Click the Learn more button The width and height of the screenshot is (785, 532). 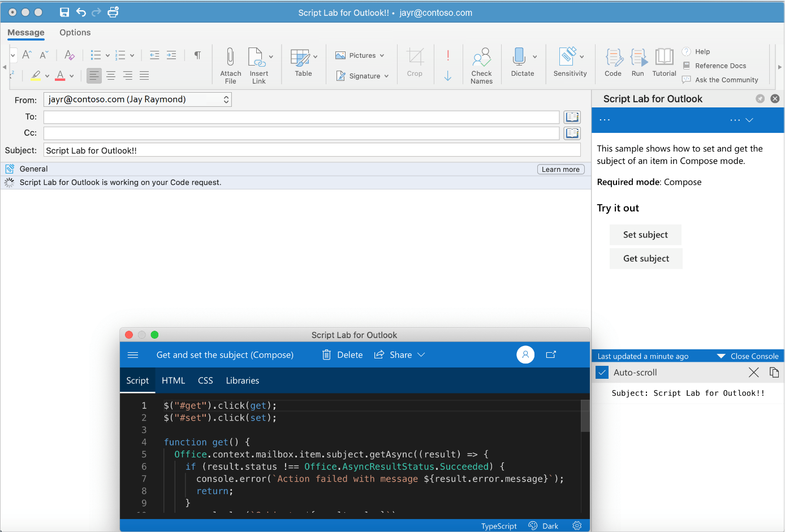tap(560, 169)
